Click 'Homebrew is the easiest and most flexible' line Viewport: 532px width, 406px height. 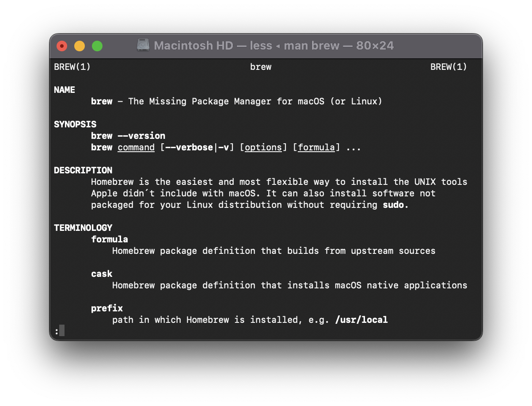pyautogui.click(x=279, y=182)
